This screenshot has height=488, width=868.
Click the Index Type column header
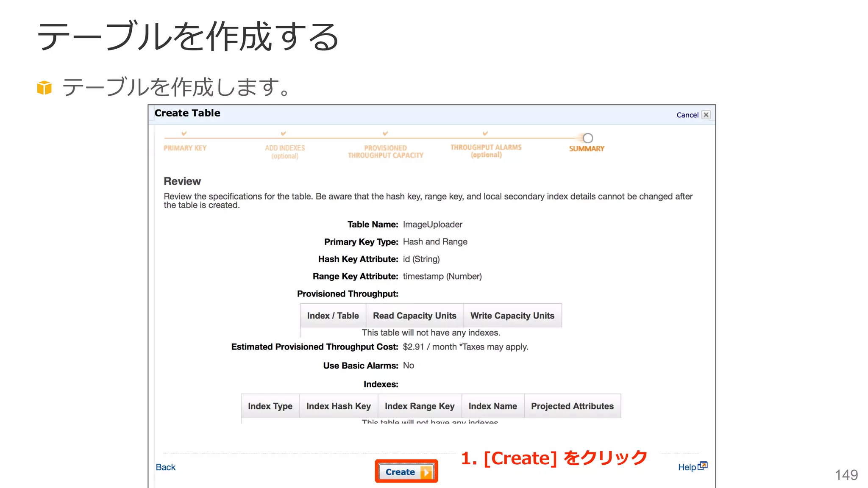[x=270, y=406]
